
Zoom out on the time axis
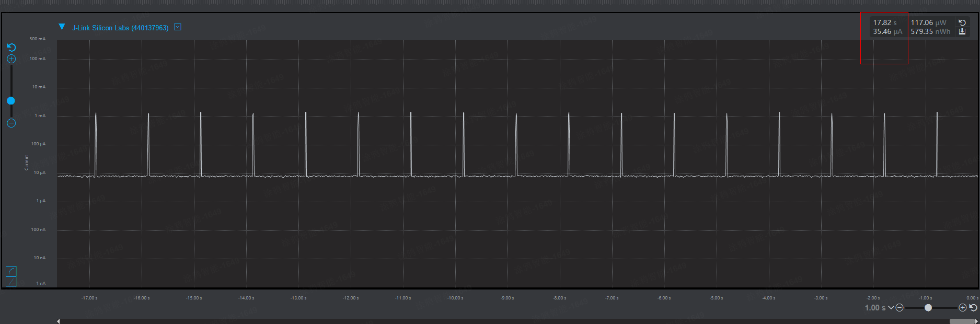pyautogui.click(x=900, y=308)
